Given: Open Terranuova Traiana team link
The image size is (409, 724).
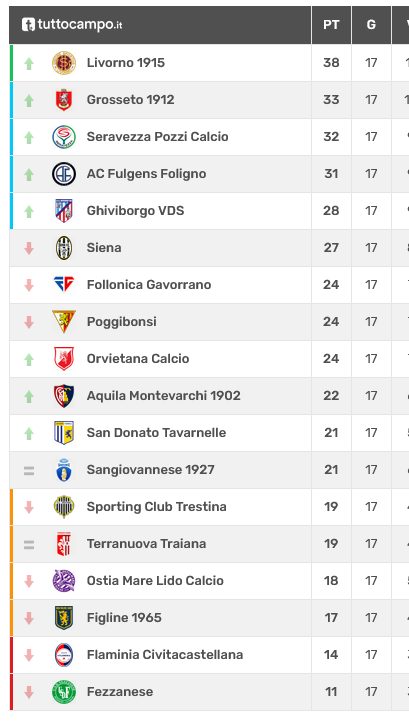Looking at the screenshot, I should click(x=146, y=543).
